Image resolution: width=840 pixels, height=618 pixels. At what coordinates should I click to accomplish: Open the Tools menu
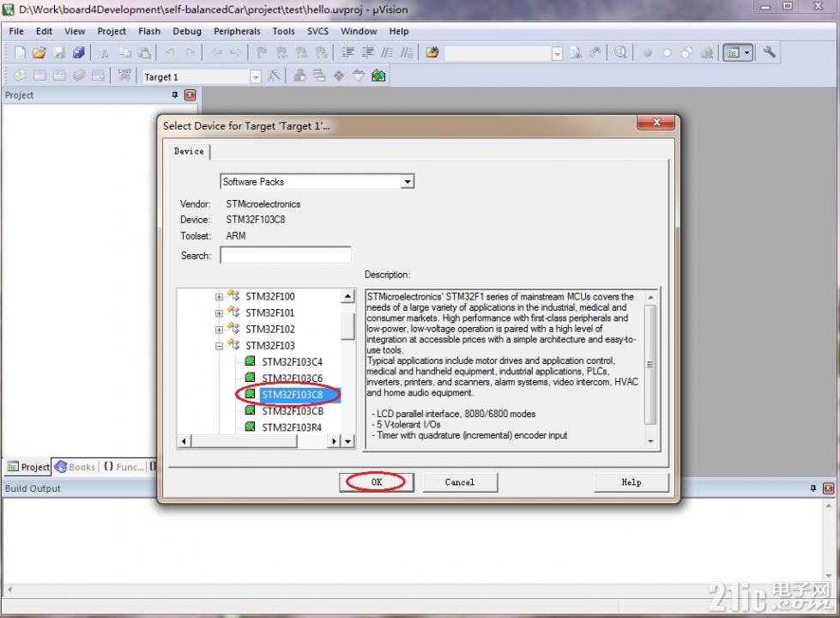pos(283,31)
